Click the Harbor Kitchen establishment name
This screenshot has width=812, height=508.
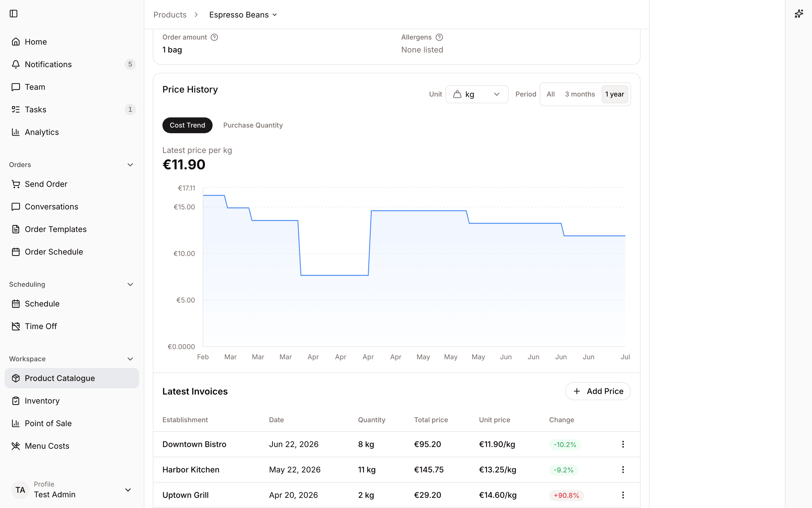191,470
